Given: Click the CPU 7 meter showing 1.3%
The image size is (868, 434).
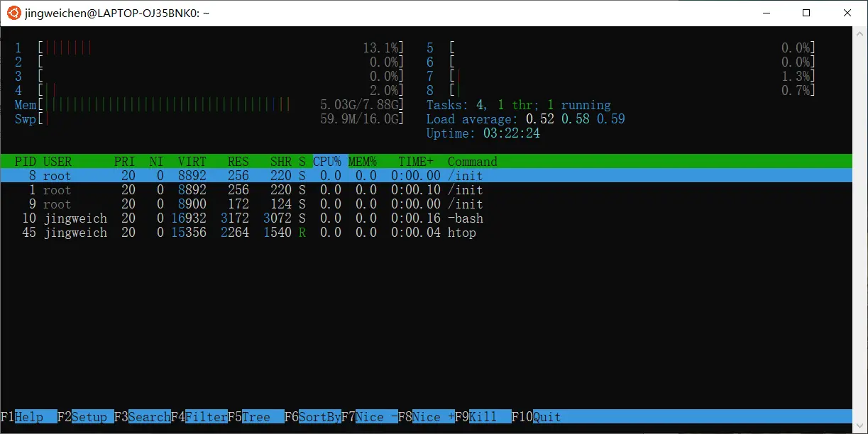Looking at the screenshot, I should click(x=621, y=77).
